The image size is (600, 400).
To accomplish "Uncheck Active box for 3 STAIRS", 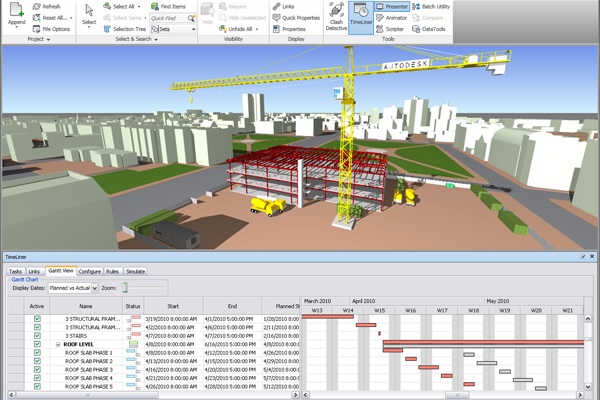I will click(x=37, y=335).
